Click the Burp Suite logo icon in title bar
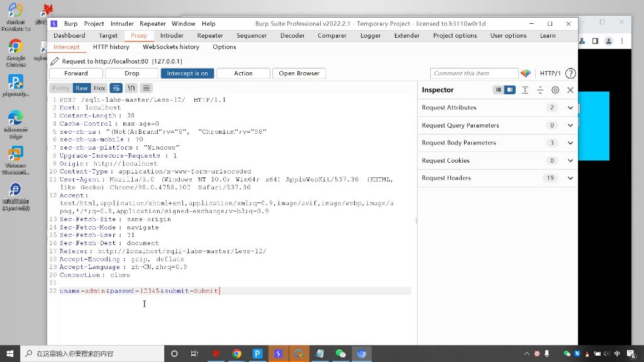The width and height of the screenshot is (644, 362). tap(54, 24)
